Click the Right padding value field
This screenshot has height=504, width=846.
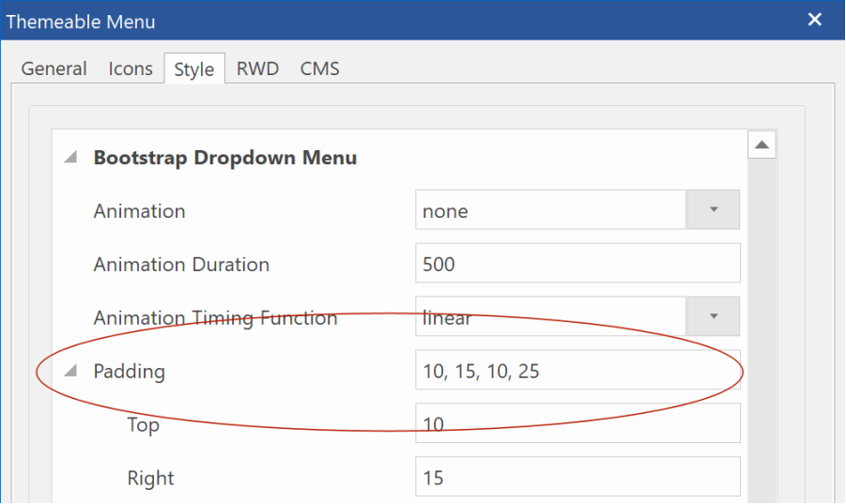point(577,477)
